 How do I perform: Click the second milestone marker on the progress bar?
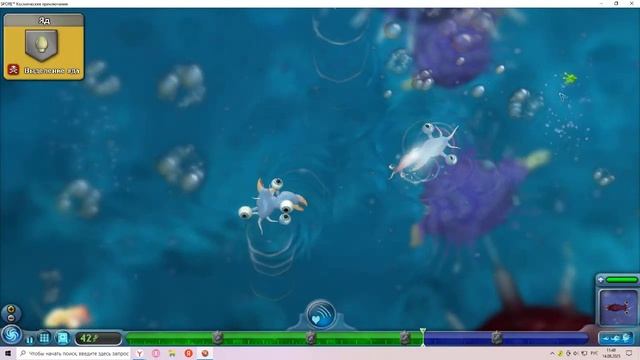pyautogui.click(x=311, y=338)
